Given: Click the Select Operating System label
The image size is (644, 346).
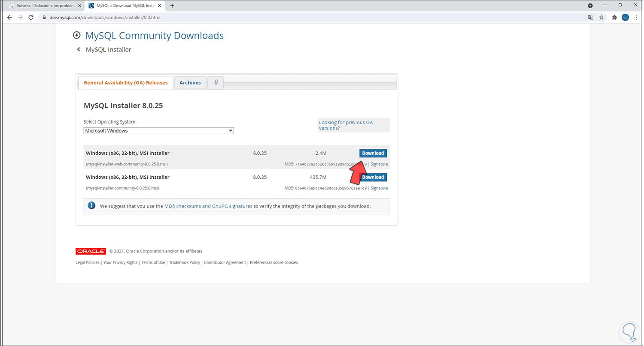Looking at the screenshot, I should coord(110,122).
